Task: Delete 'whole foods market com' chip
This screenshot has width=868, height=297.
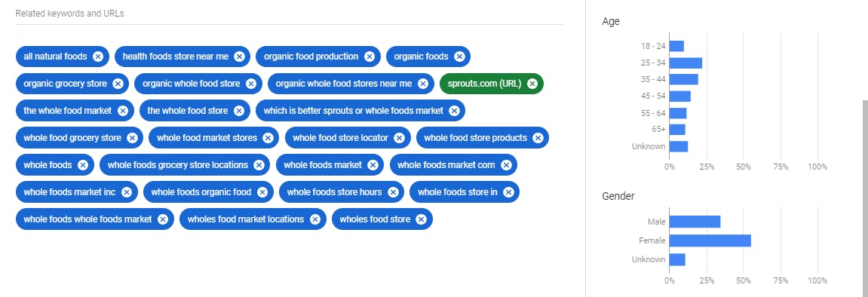Action: pyautogui.click(x=506, y=165)
